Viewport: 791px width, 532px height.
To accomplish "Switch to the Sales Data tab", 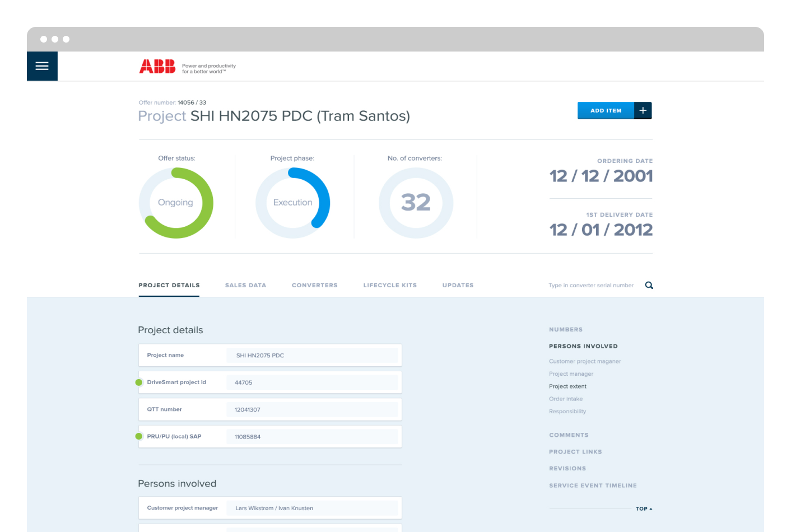I will point(245,286).
